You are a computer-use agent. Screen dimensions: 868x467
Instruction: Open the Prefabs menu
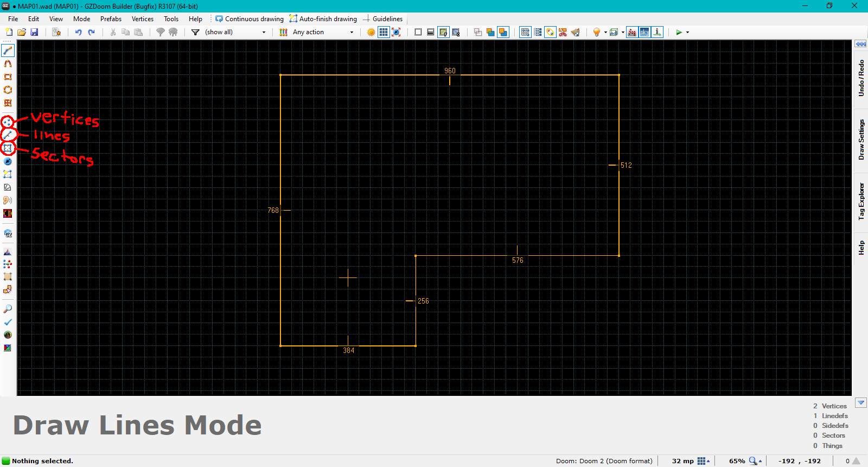111,19
